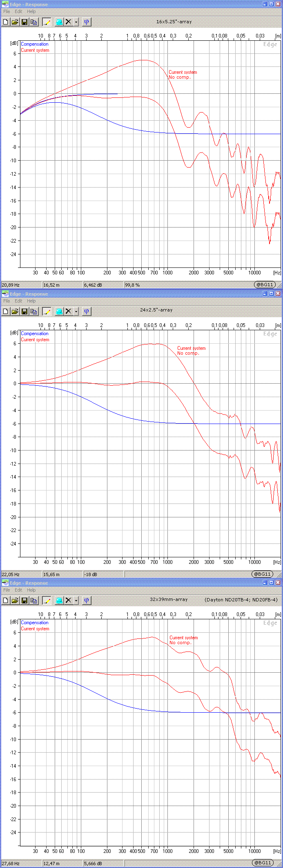Open X button dropdown arrow in 24x2.5"-array window
Viewport: 283px width, 868px height.
pyautogui.click(x=76, y=311)
